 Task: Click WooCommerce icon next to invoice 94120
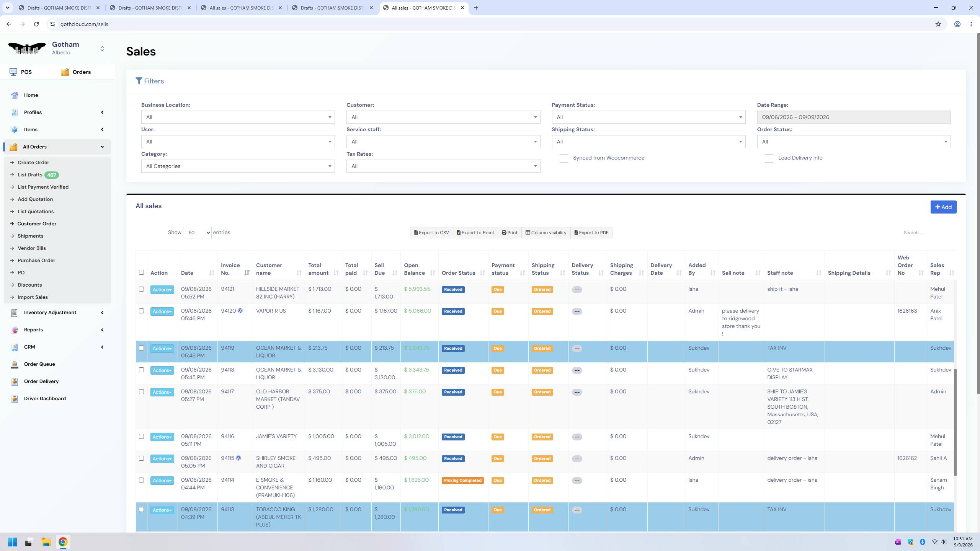[x=240, y=311]
